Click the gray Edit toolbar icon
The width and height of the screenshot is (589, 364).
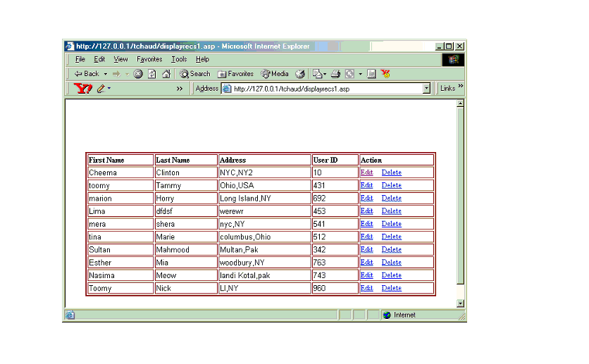(x=349, y=74)
